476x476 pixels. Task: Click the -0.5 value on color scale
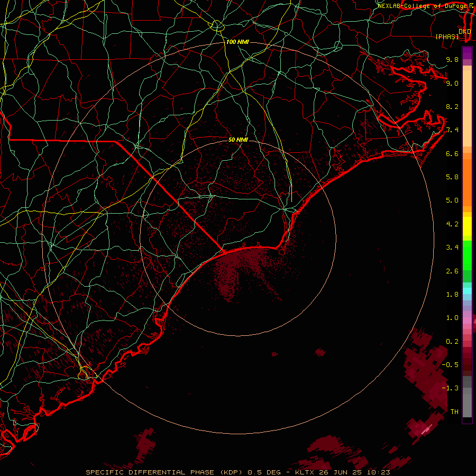(x=450, y=365)
